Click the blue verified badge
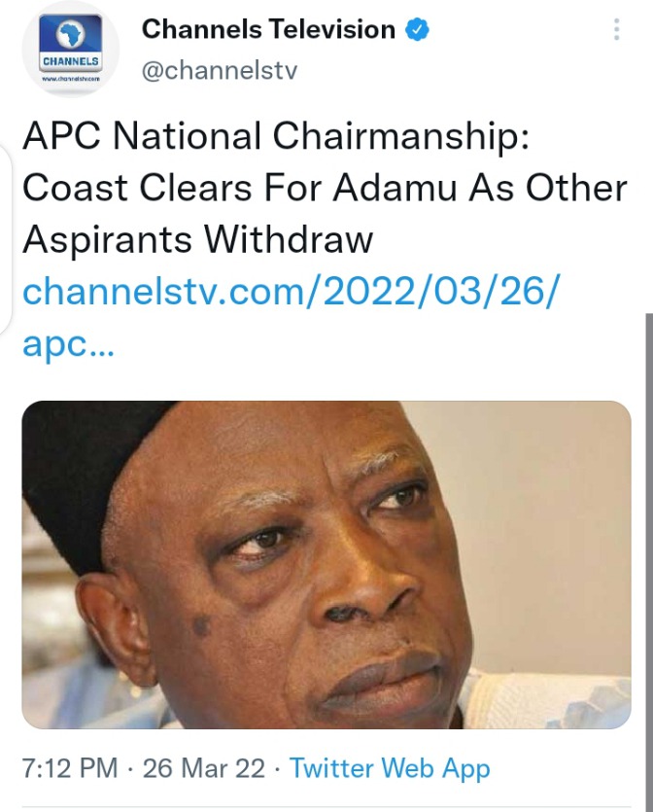This screenshot has height=812, width=653. point(417,30)
